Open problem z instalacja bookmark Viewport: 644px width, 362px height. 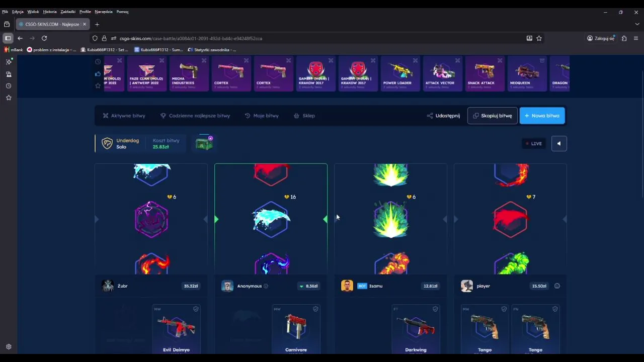(51, 50)
